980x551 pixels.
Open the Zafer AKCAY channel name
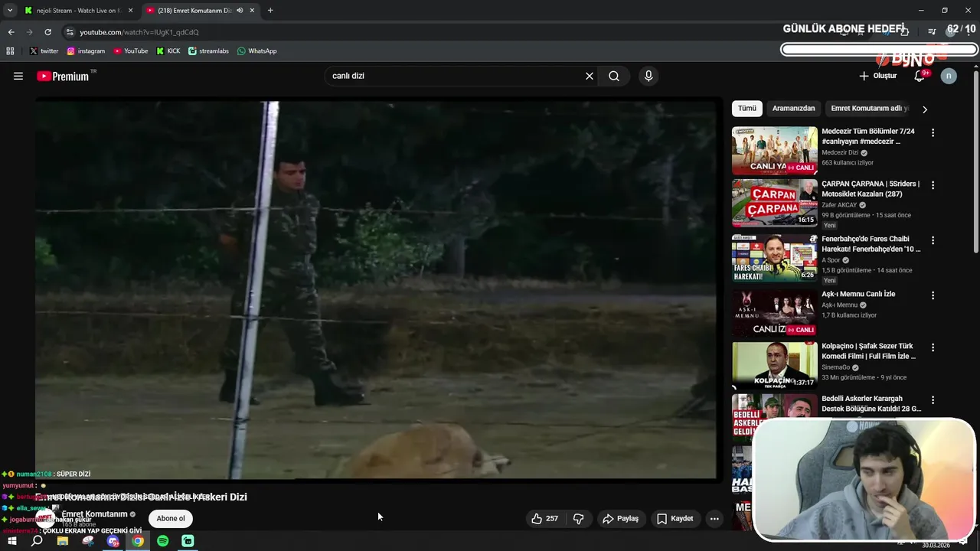(840, 205)
